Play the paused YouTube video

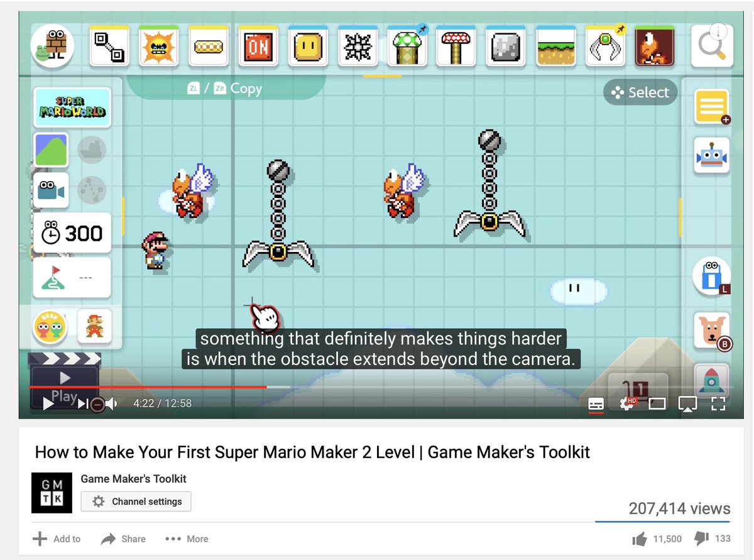coord(48,404)
